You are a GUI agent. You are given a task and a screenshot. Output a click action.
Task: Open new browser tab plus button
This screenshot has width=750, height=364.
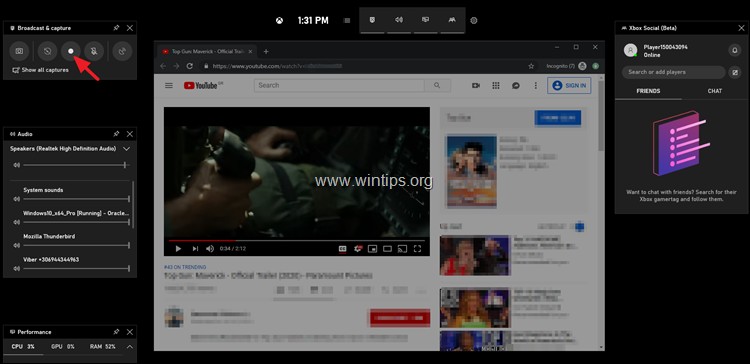coord(266,52)
